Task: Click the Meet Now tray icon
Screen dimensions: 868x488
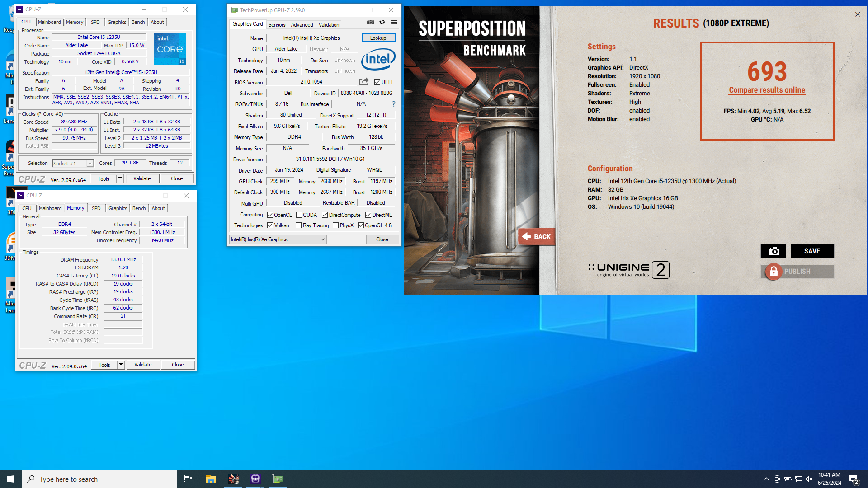Action: coord(777,479)
